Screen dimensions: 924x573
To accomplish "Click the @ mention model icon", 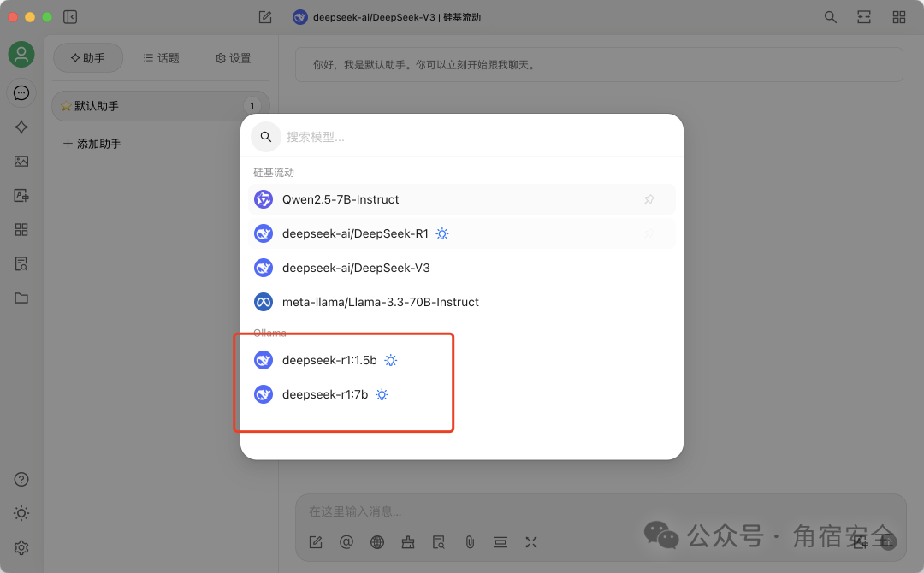I will [346, 542].
